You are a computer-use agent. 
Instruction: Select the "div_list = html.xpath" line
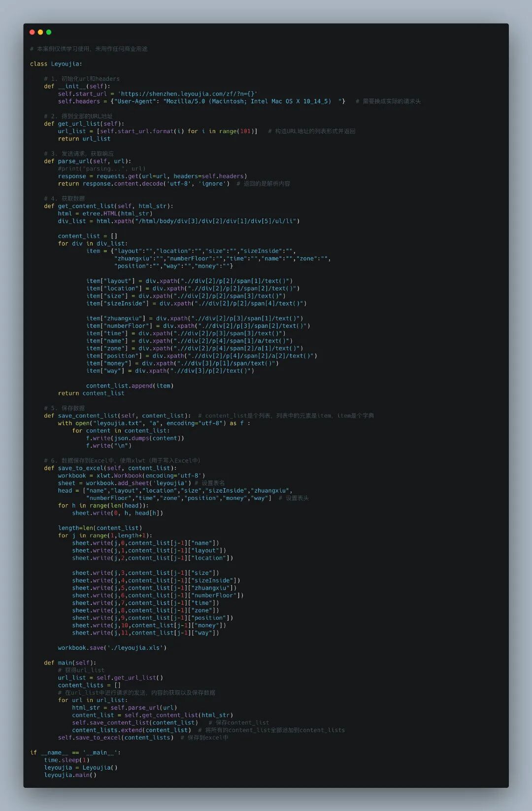click(179, 221)
